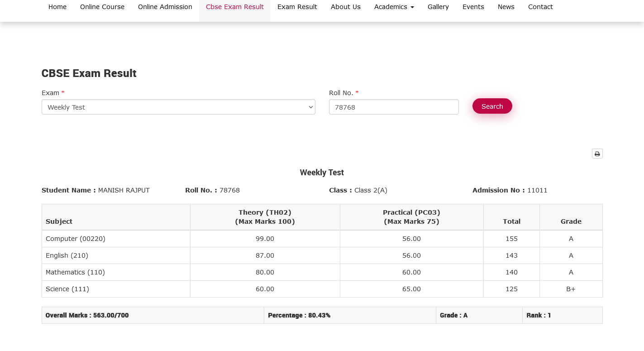Click English total 143
The width and height of the screenshot is (644, 351).
click(511, 255)
